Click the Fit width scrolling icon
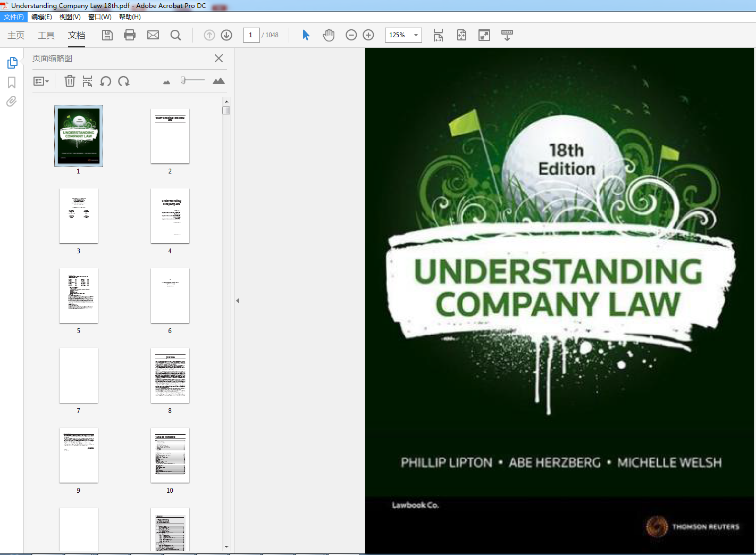 pos(438,35)
